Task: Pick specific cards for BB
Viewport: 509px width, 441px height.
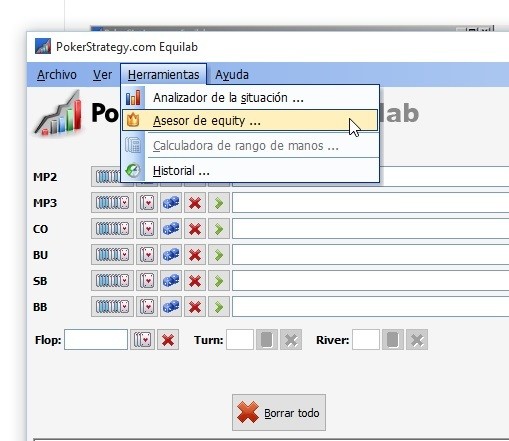Action: (x=147, y=306)
